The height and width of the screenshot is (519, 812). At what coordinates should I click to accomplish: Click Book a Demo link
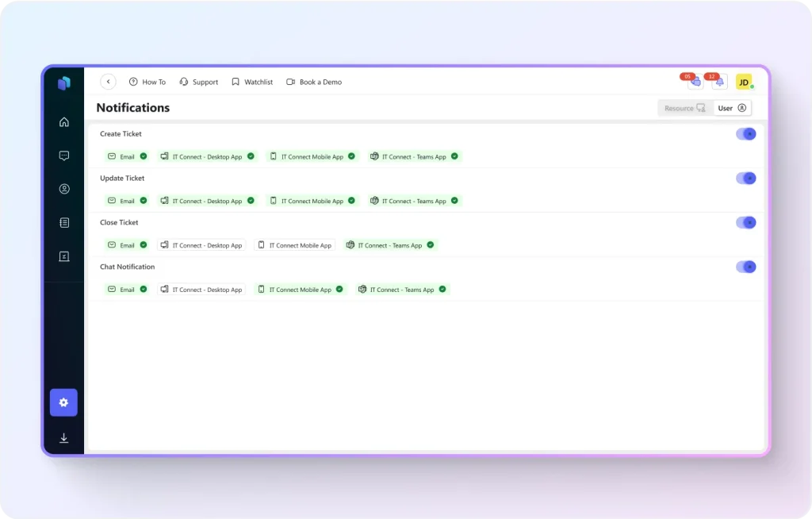[x=314, y=82]
